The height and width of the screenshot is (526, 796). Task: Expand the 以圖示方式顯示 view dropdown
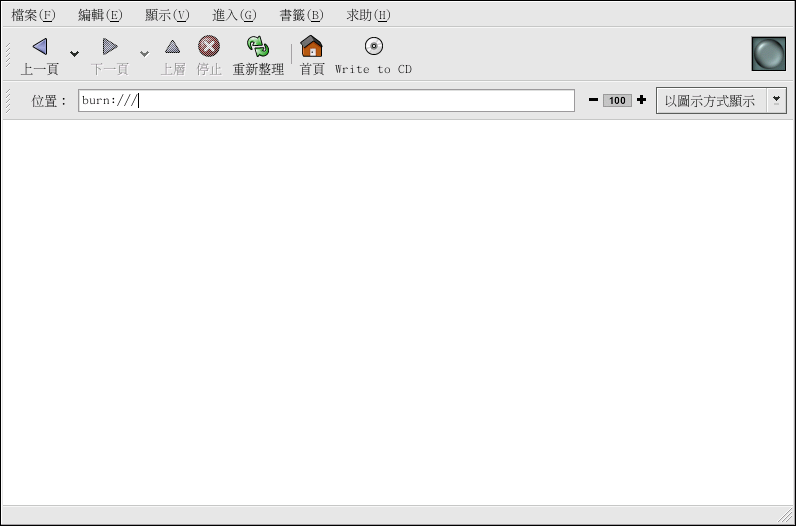tap(776, 100)
